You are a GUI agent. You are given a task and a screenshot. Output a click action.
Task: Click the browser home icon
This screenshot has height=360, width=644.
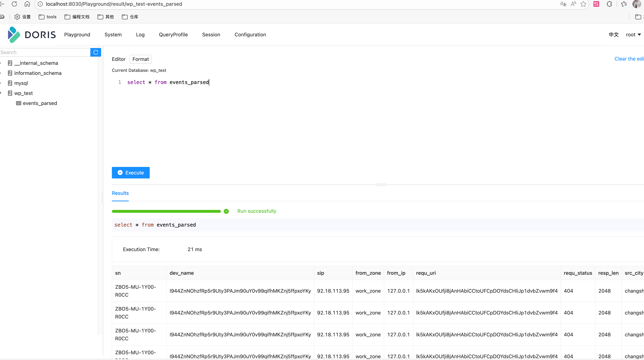click(27, 4)
